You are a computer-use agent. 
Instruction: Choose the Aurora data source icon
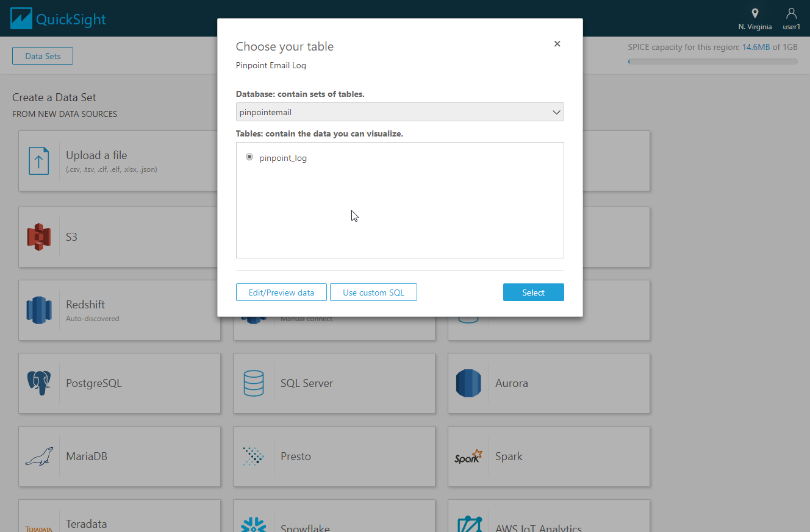pos(468,383)
